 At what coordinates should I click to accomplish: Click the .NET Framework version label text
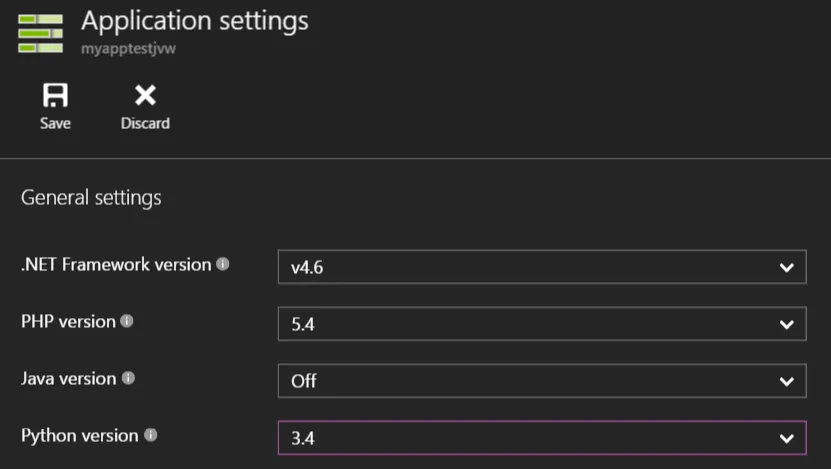[116, 265]
